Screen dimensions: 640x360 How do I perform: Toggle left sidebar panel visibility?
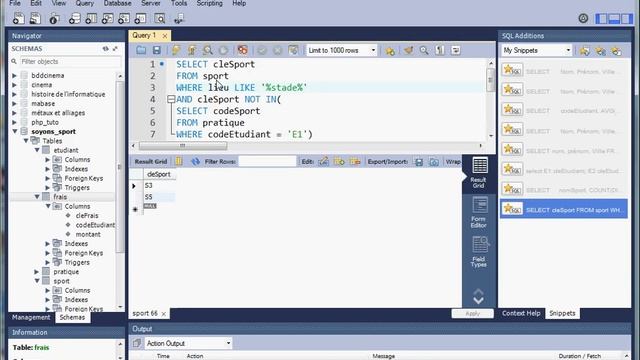[x=601, y=18]
